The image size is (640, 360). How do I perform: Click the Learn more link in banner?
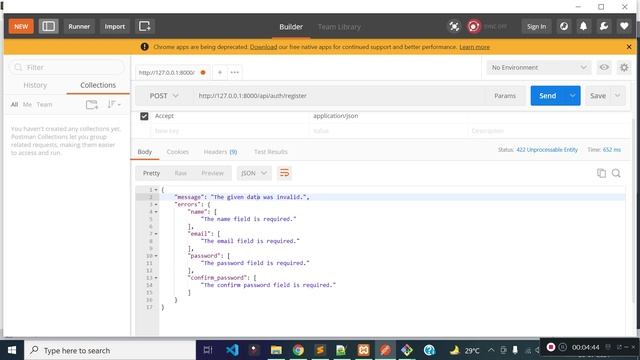tap(474, 47)
